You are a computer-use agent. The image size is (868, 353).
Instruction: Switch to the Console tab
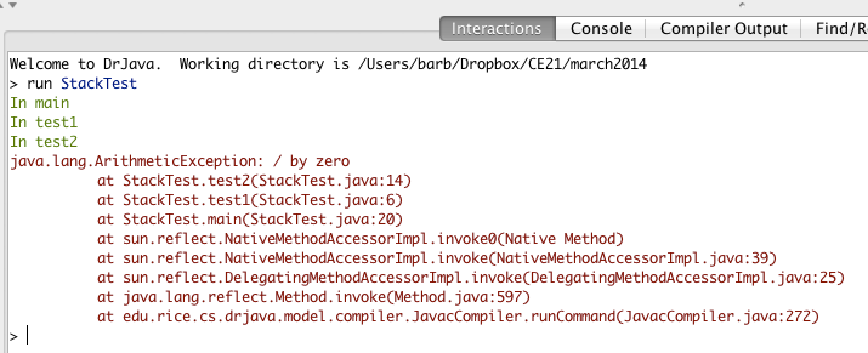coord(601,29)
